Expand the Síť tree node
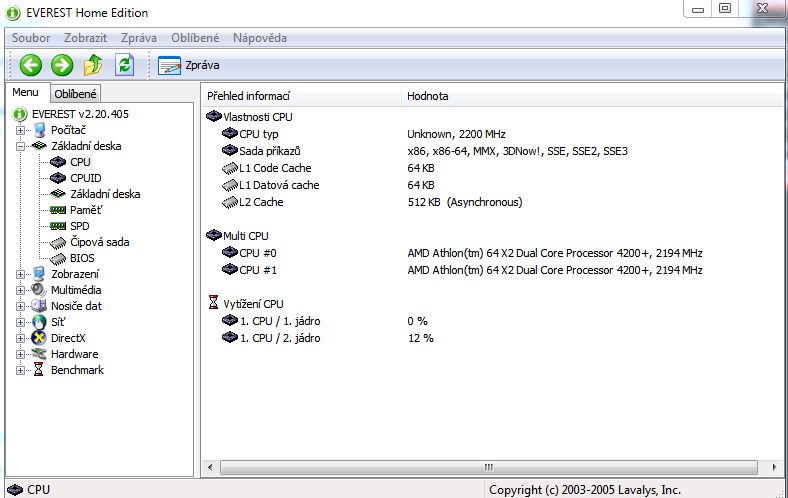788x498 pixels. coord(20,322)
